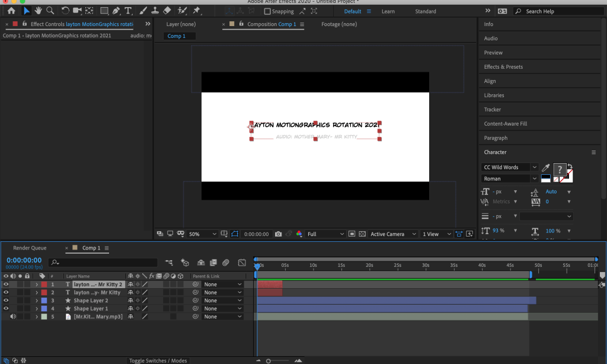
Task: Select the Selection arrow tool
Action: tap(26, 11)
